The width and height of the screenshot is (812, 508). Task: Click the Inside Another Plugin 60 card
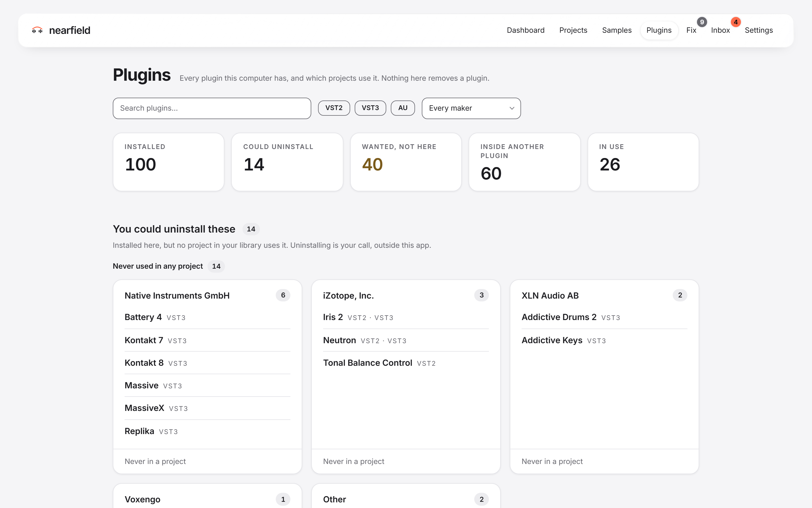(x=524, y=162)
